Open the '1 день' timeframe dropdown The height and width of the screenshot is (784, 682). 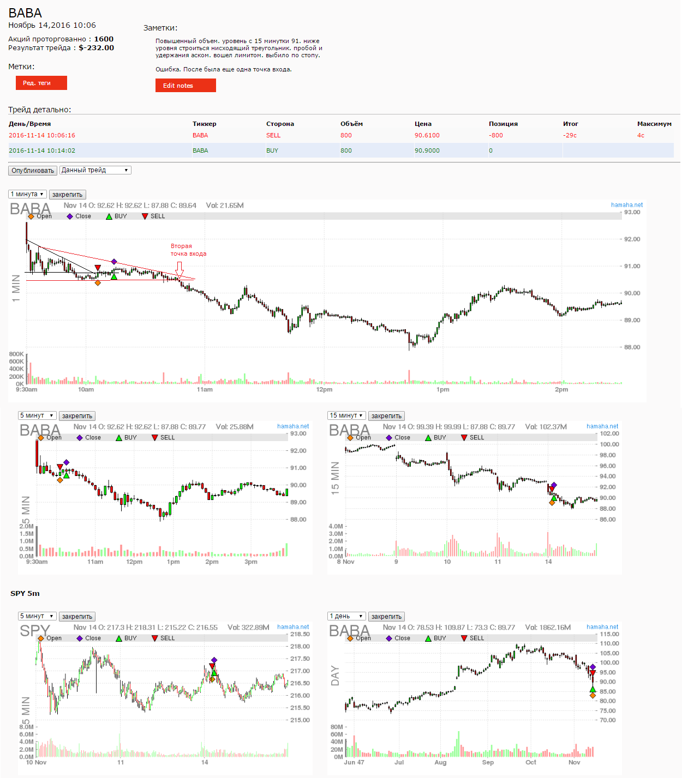tap(346, 616)
